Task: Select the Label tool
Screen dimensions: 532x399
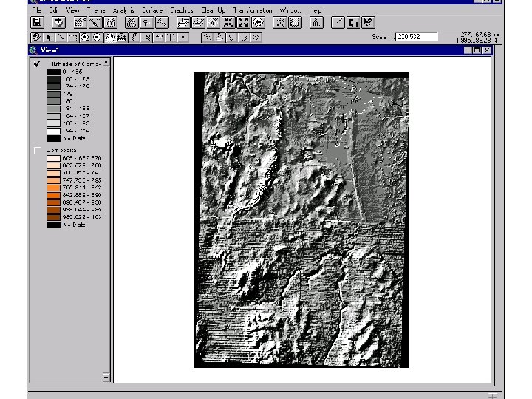Action: pos(158,38)
